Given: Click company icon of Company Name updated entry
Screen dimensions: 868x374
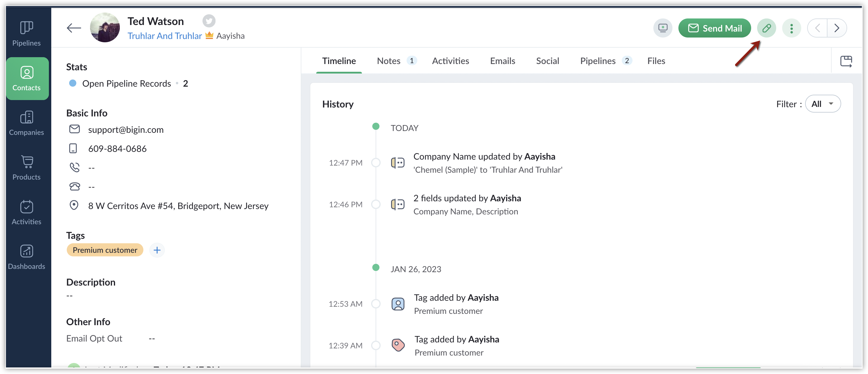Looking at the screenshot, I should click(x=398, y=163).
